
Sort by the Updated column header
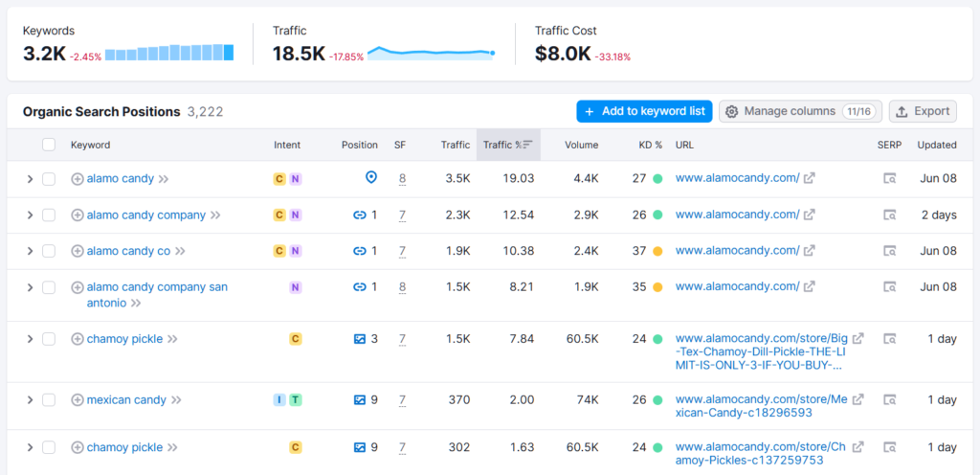[x=937, y=145]
